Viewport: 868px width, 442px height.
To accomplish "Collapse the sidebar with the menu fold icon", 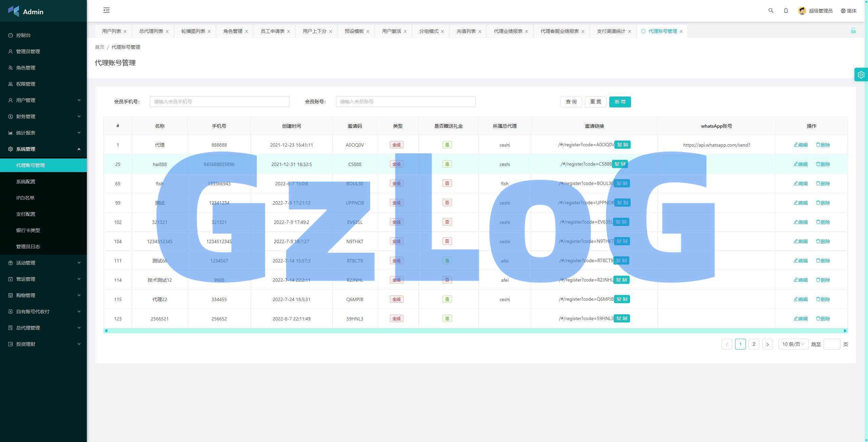I will click(x=106, y=10).
